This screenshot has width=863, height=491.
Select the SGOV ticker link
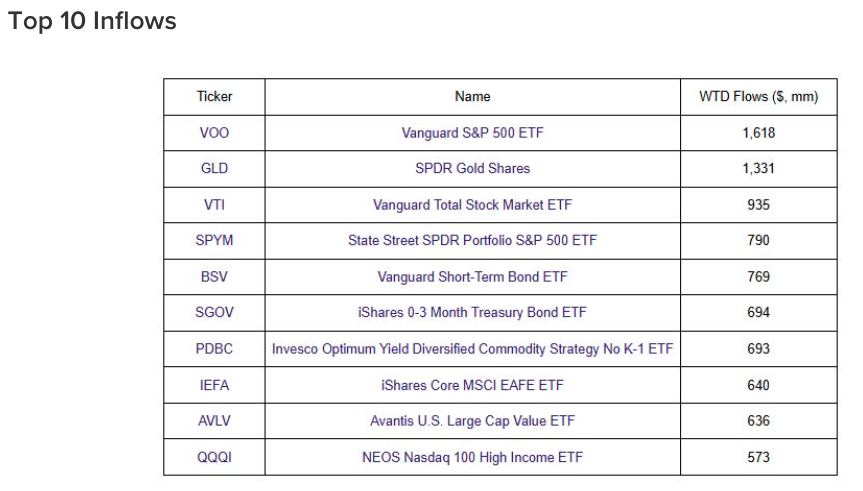point(214,313)
